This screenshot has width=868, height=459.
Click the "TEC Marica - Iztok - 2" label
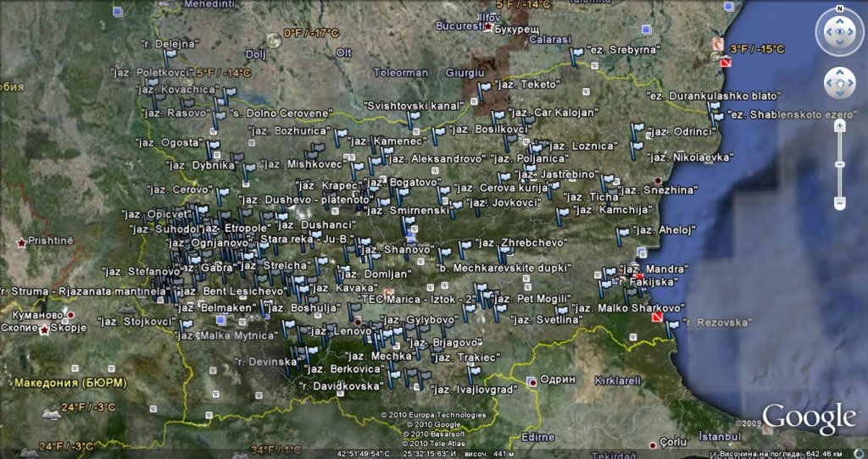click(416, 299)
